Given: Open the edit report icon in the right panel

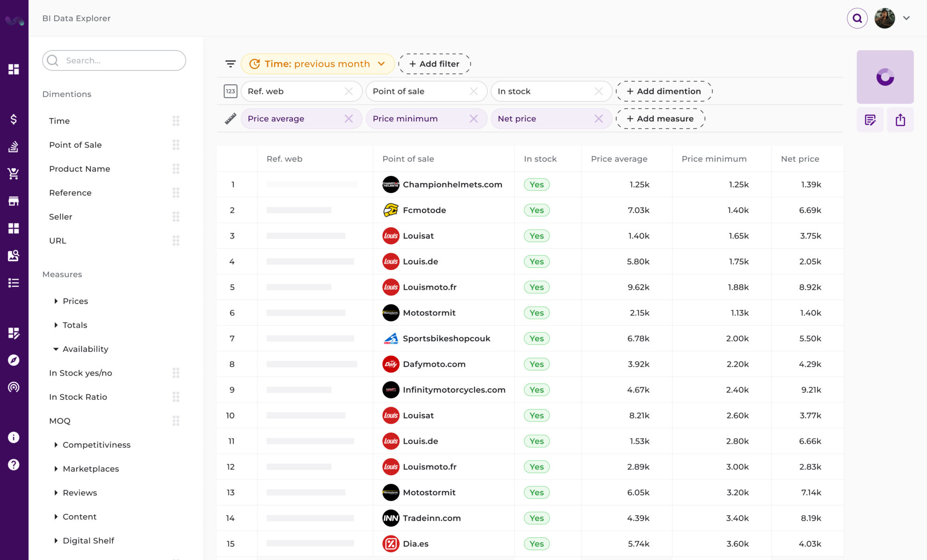Looking at the screenshot, I should coord(870,120).
